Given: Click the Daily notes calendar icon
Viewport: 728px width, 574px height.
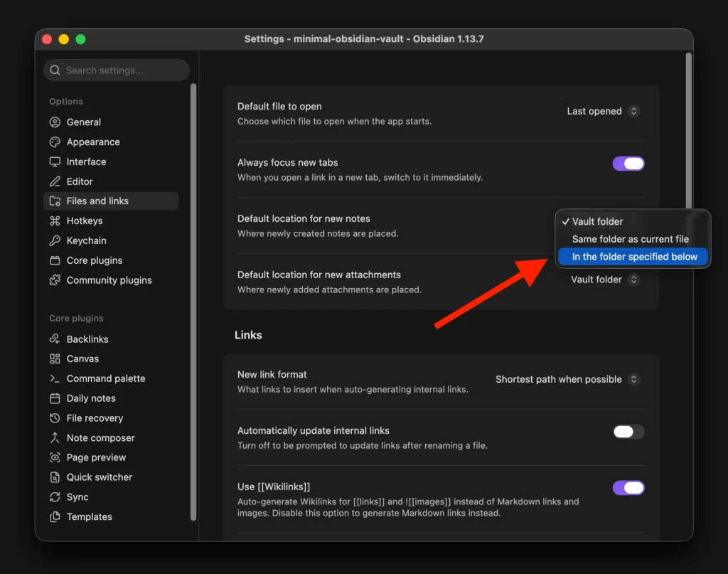Looking at the screenshot, I should pyautogui.click(x=55, y=398).
